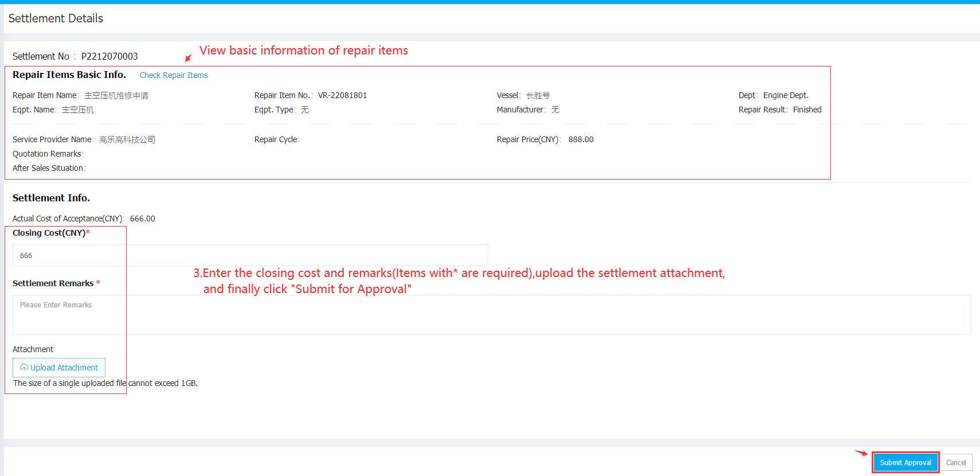Click the Eqpt. Name value 主空压机
980x476 pixels.
click(78, 110)
